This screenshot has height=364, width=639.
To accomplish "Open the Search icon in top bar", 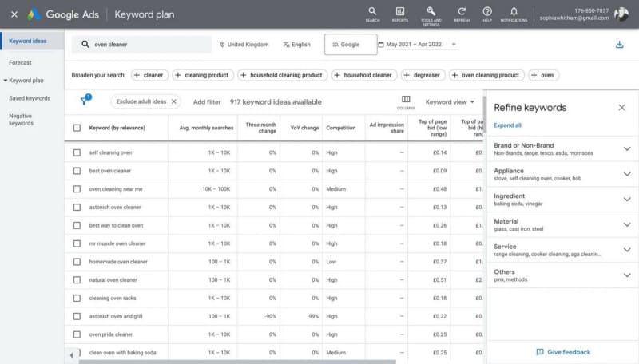I will (x=372, y=14).
